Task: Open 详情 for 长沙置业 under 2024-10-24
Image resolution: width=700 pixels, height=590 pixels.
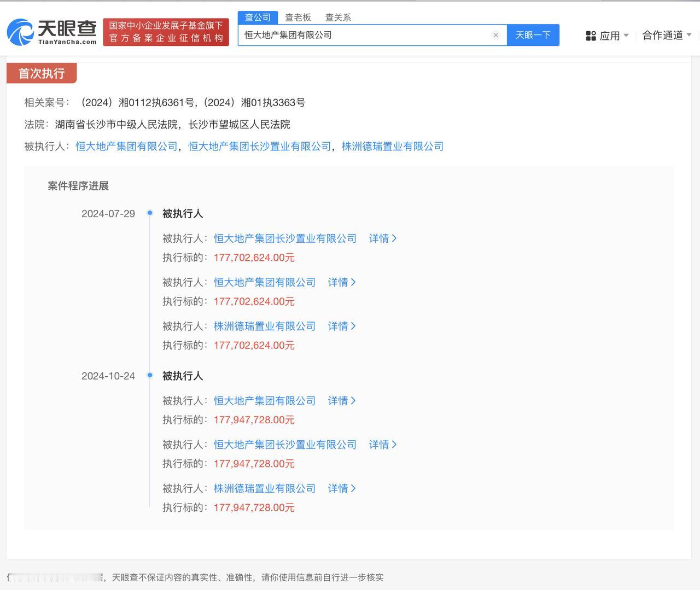Action: pos(383,445)
